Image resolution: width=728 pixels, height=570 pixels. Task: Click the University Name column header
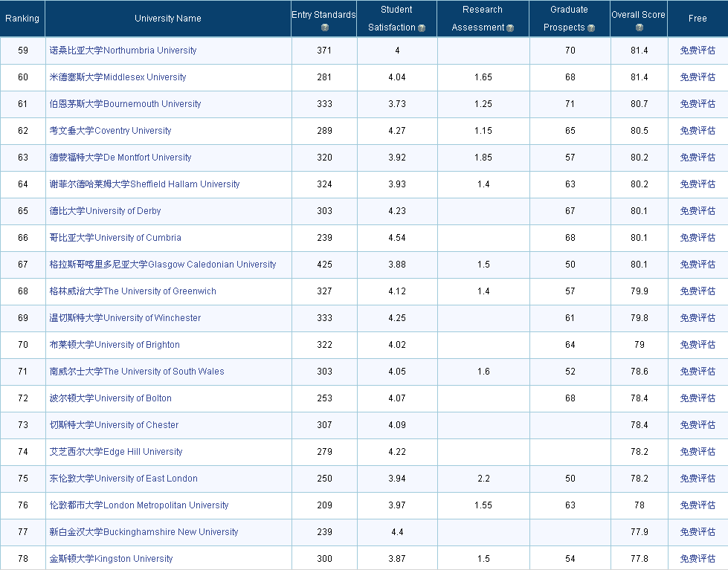tap(168, 19)
